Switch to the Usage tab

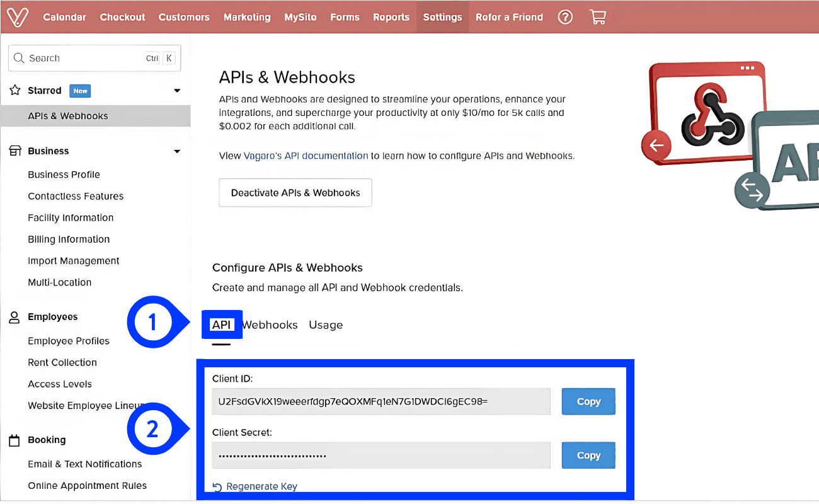[326, 324]
